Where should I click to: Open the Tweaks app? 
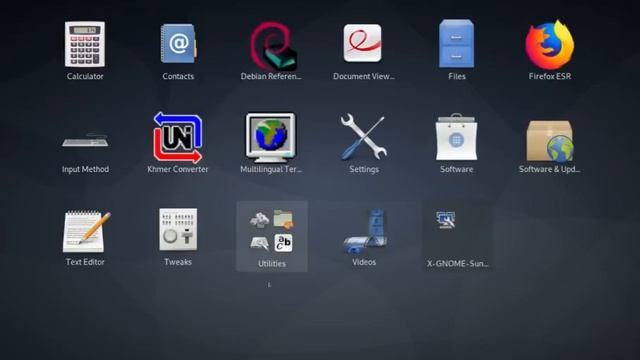click(x=178, y=229)
